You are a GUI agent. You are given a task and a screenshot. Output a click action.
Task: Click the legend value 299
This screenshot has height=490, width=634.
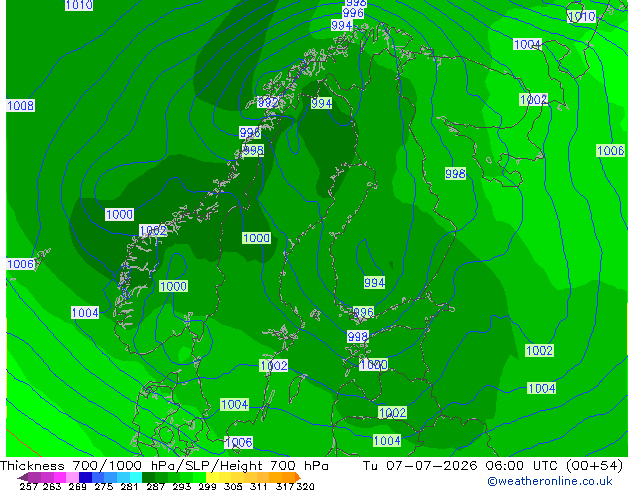(x=207, y=486)
